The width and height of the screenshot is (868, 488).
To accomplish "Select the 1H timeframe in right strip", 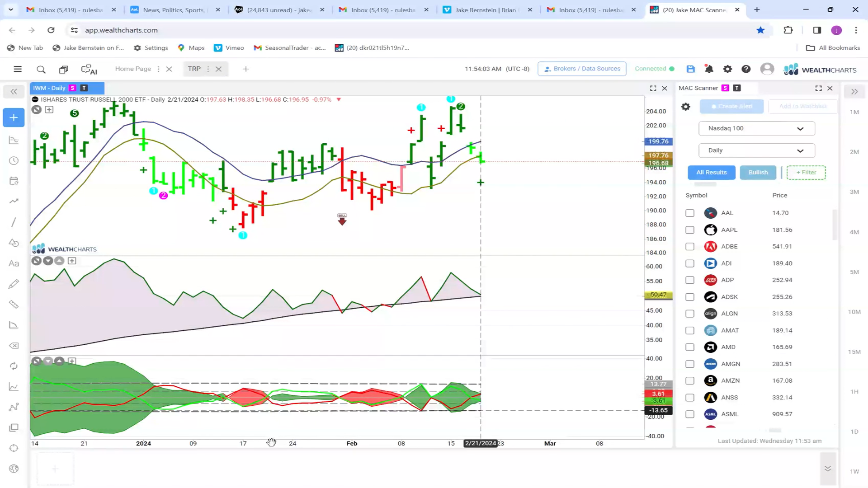I will click(x=854, y=392).
